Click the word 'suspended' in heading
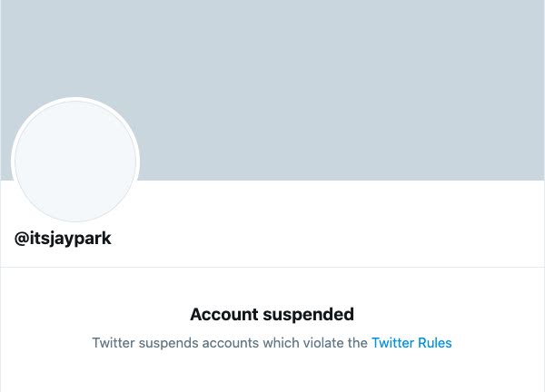This screenshot has width=545, height=392. coord(308,315)
